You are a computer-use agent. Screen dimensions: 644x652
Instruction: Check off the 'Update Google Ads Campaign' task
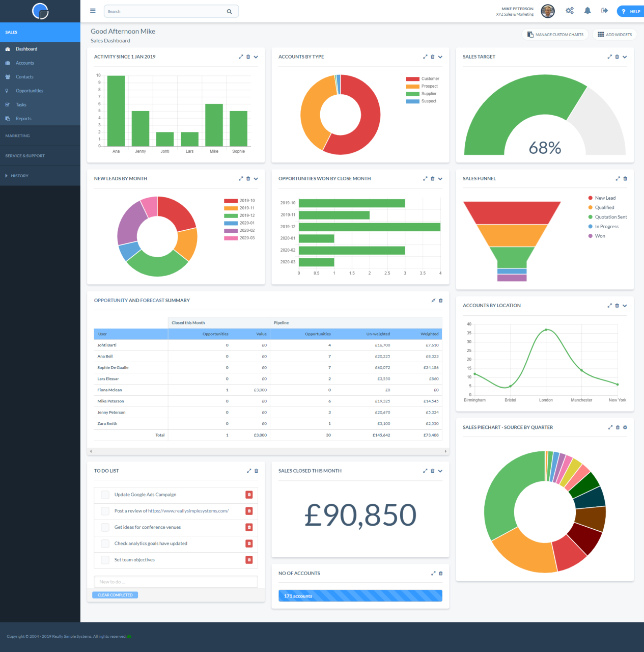(105, 495)
